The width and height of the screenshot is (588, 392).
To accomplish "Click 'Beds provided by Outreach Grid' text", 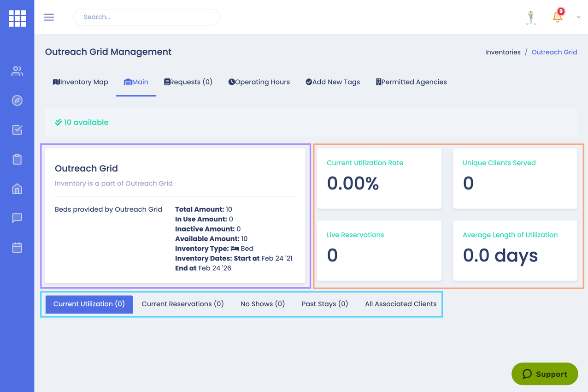I will [108, 209].
